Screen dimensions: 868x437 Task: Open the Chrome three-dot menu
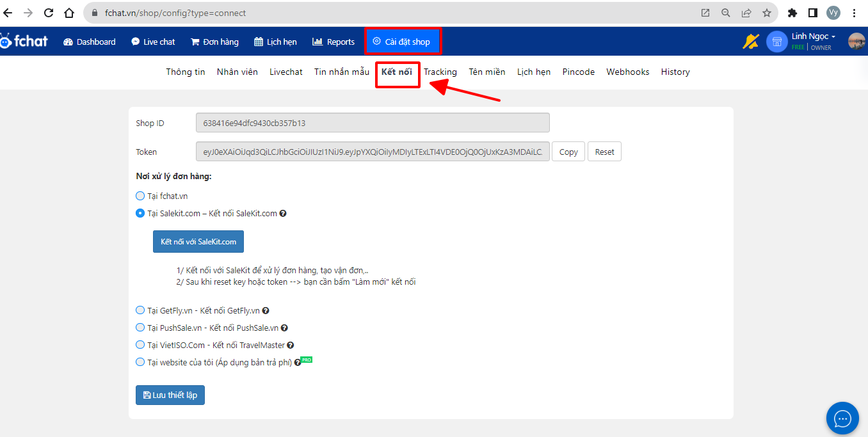click(x=854, y=13)
